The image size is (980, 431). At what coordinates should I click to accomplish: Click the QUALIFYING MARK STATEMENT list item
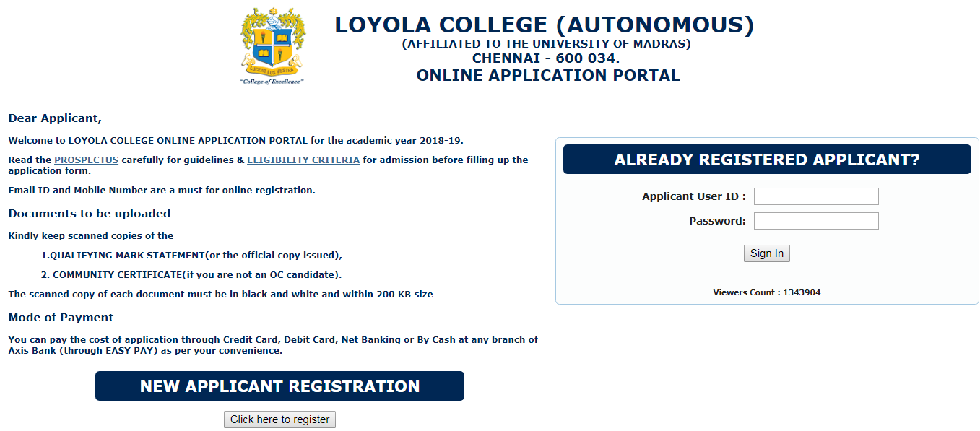pyautogui.click(x=191, y=255)
